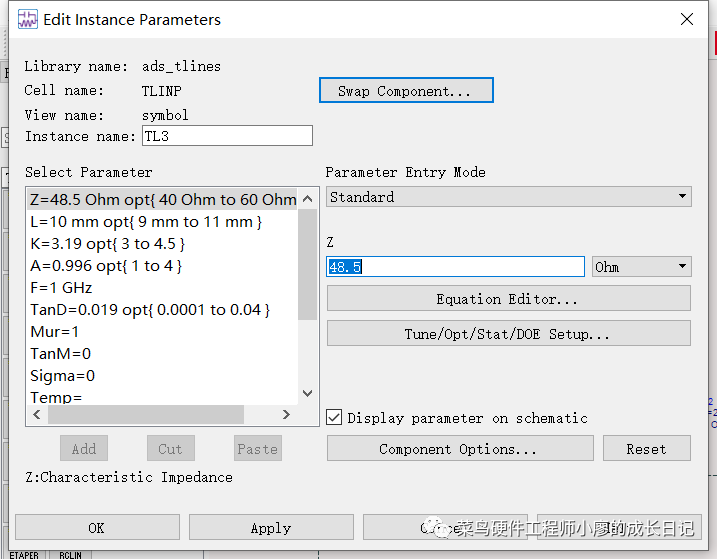717x559 pixels.
Task: Toggle Display parameter on schematic checkbox
Action: pos(335,418)
